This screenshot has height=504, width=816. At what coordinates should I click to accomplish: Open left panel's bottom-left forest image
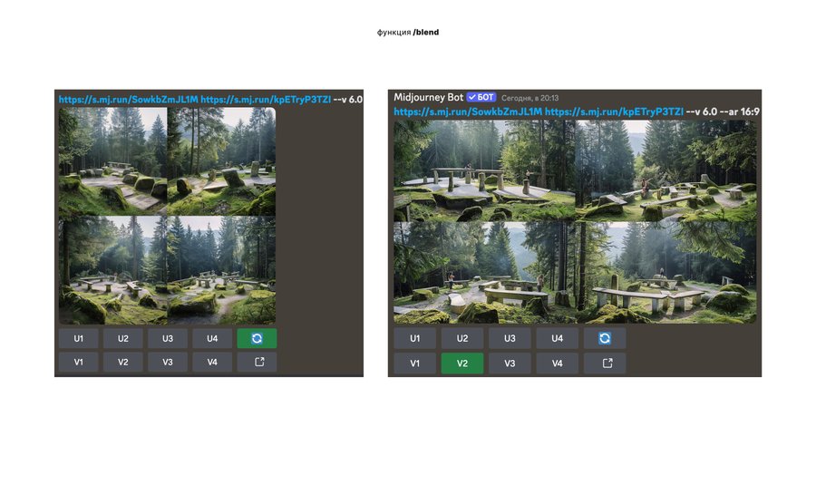coord(112,270)
